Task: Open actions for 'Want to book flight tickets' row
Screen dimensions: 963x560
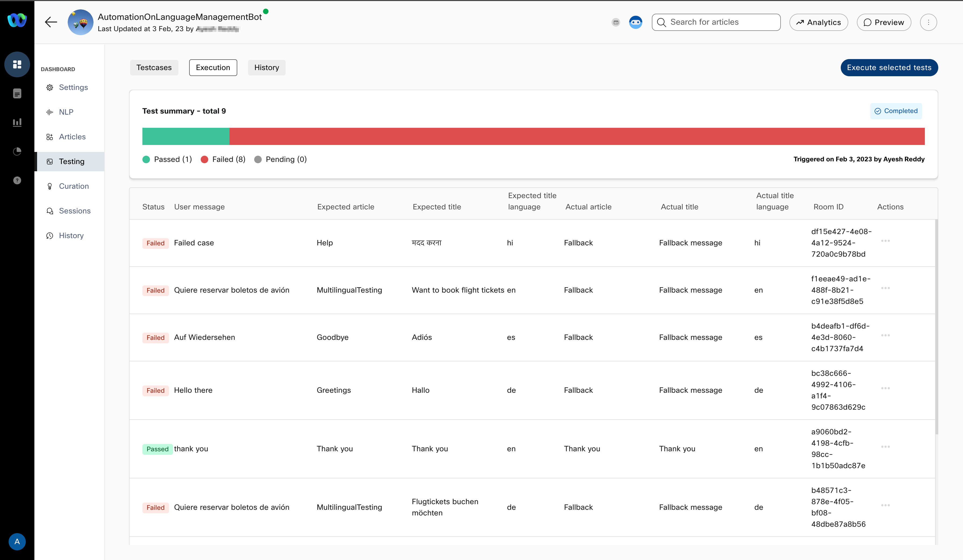Action: 885,288
